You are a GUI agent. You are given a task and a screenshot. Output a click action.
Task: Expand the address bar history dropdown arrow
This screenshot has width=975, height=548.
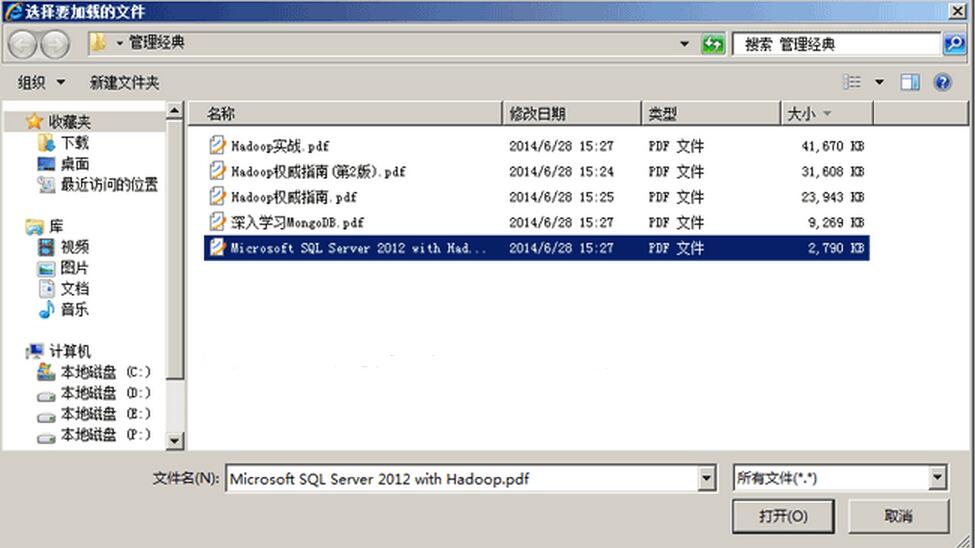coord(684,44)
